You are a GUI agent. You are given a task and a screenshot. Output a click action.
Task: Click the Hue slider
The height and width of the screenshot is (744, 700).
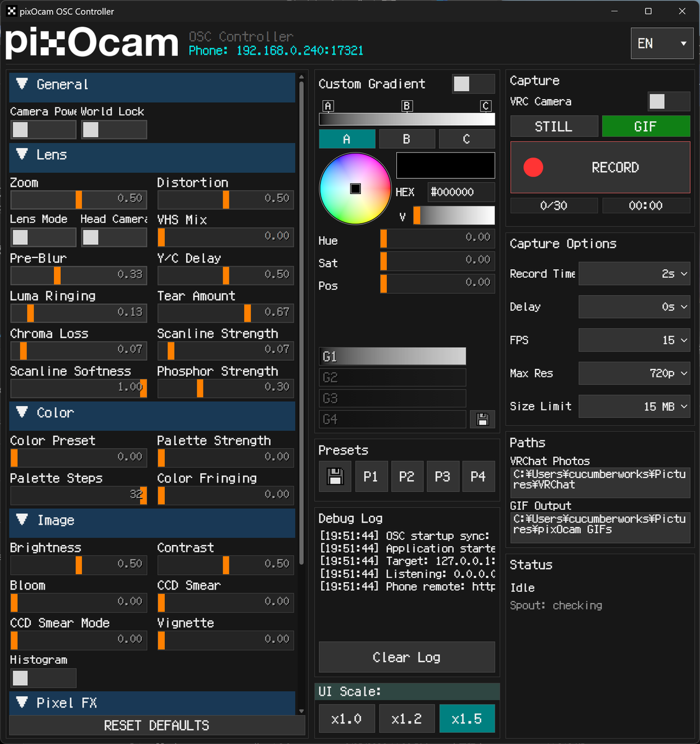pyautogui.click(x=438, y=238)
